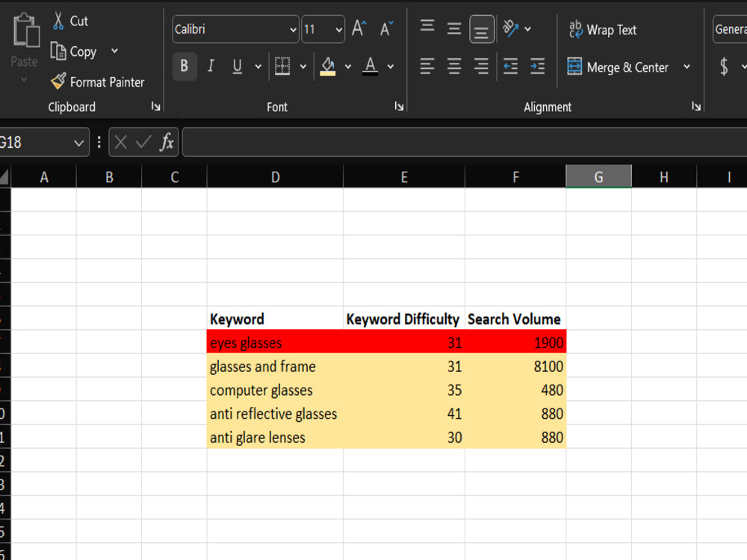Align text right
747x560 pixels.
click(481, 66)
